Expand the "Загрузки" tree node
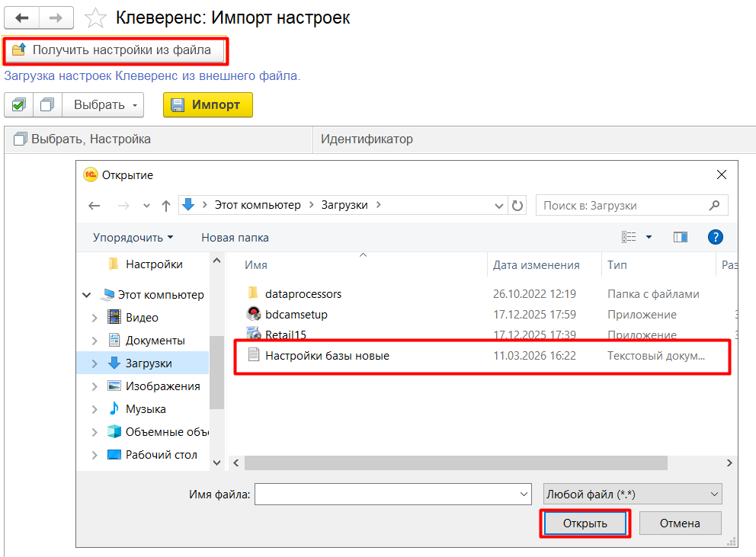Screen dimensions: 756x557 pos(94,363)
